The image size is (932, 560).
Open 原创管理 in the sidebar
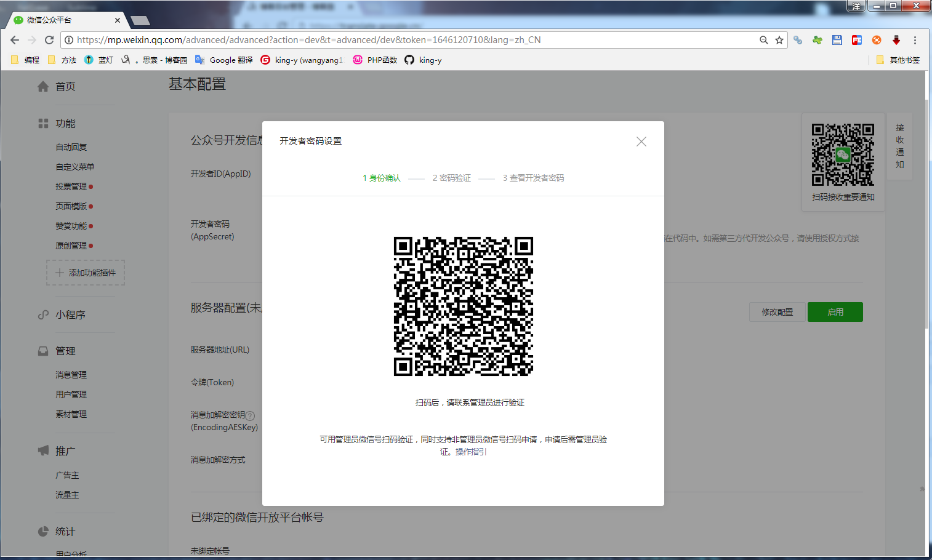point(71,246)
